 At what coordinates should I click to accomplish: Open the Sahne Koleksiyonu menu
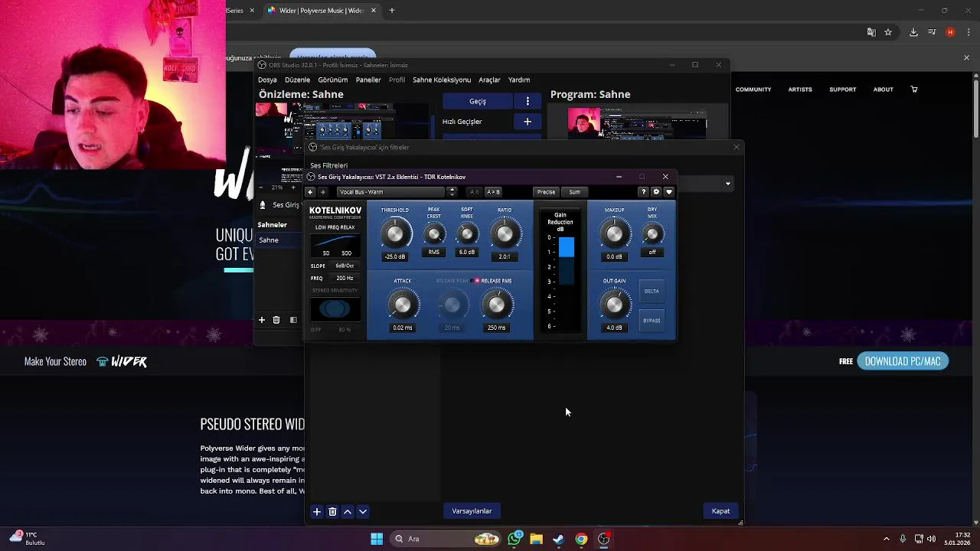pos(442,80)
